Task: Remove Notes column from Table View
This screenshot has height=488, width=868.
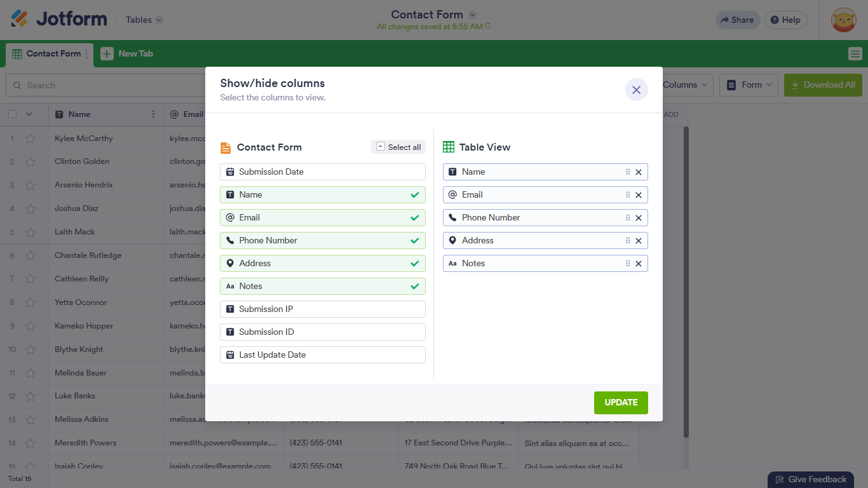Action: 639,264
